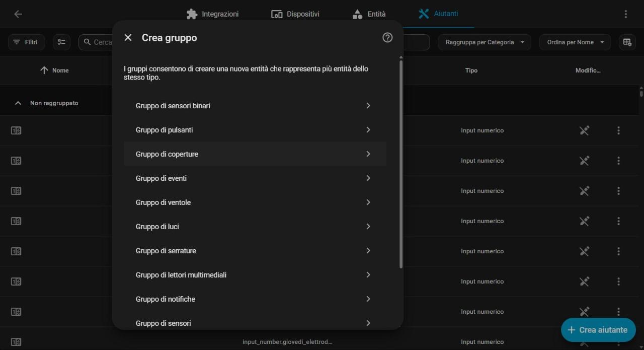Open the Filtri panel

click(x=26, y=42)
